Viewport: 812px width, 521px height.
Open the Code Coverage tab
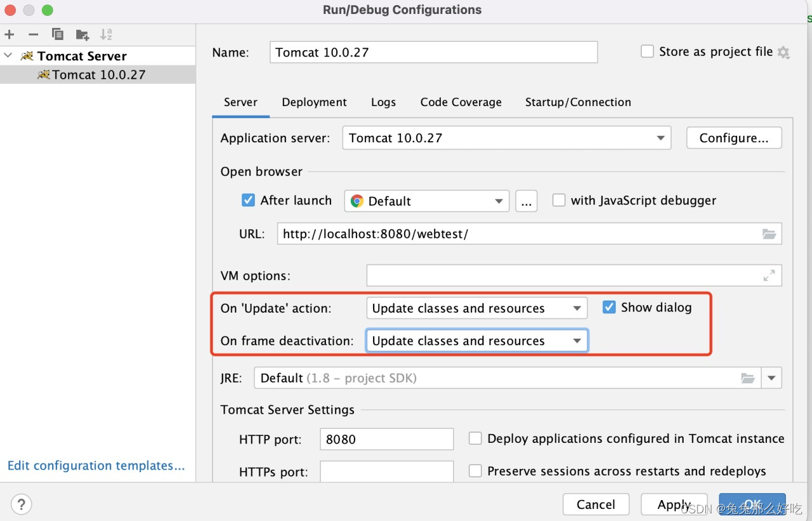(x=461, y=102)
